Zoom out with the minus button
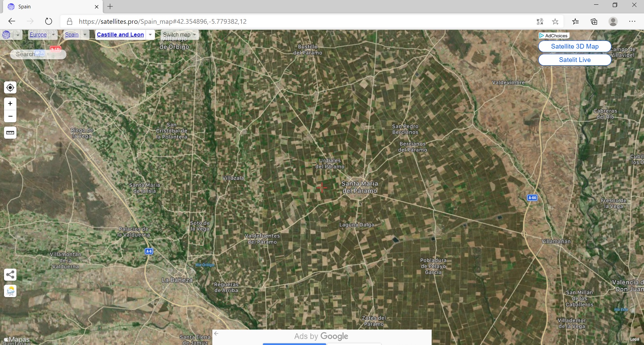The image size is (644, 345). pos(10,116)
